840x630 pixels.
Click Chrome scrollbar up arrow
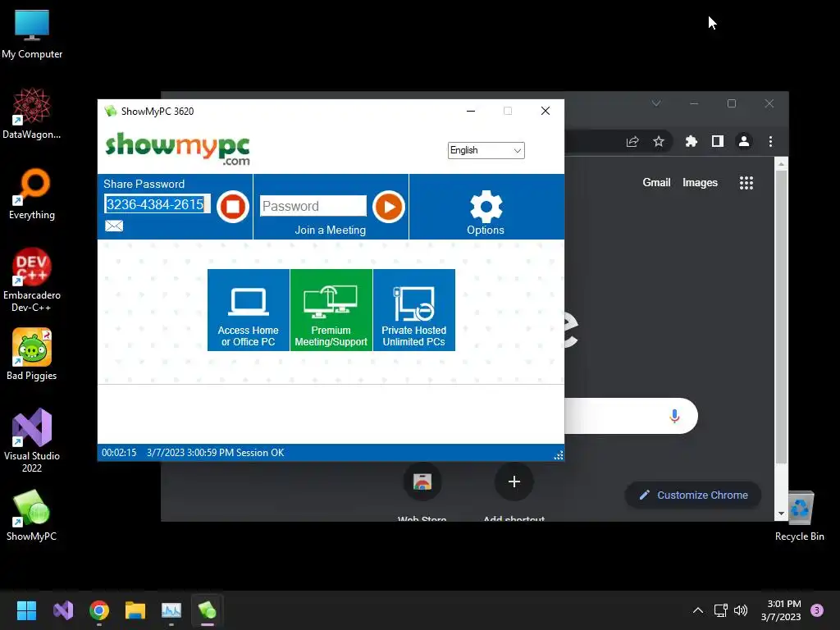[781, 163]
